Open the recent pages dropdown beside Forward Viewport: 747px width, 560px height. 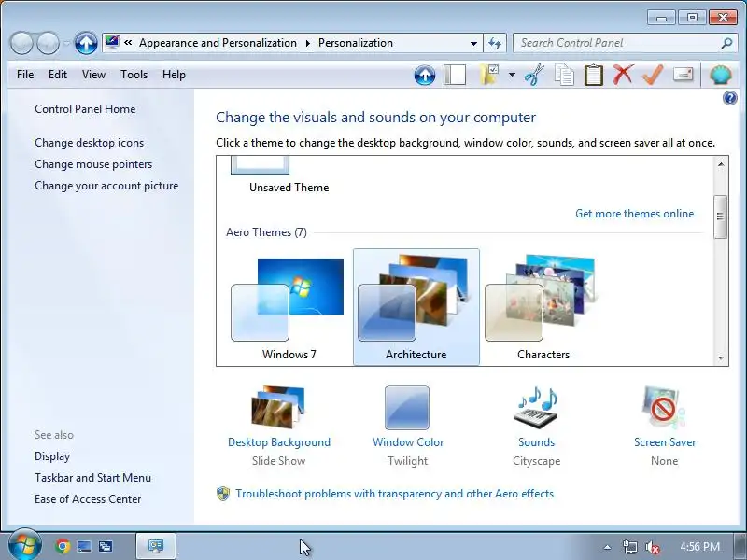(66, 43)
